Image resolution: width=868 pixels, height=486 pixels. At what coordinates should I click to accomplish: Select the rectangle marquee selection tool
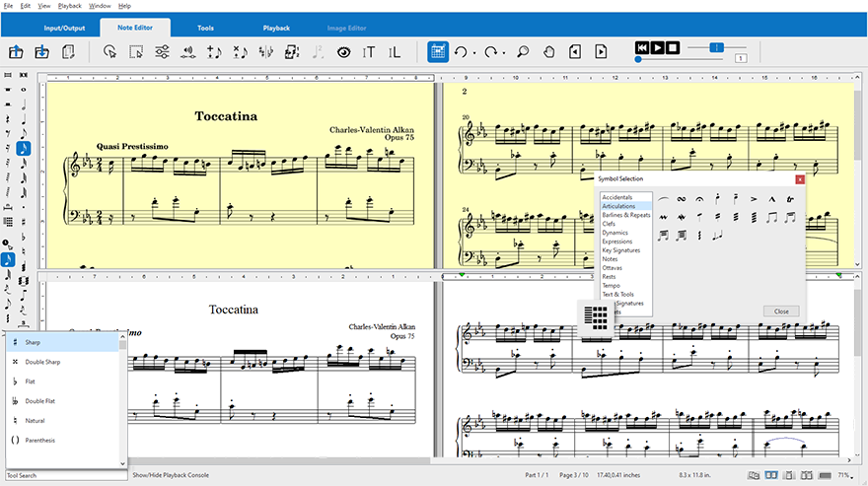coord(136,52)
